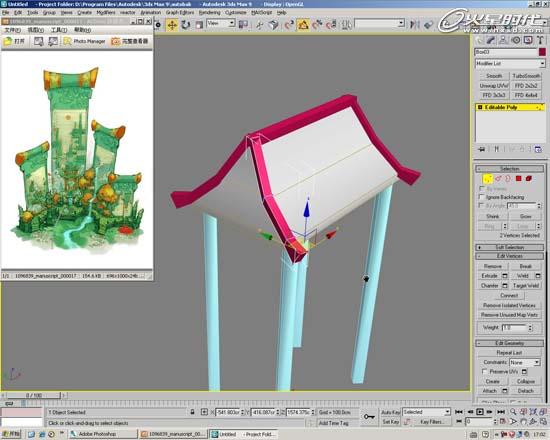This screenshot has height=440, width=550.
Task: Select Edge sub-object level icon
Action: pyautogui.click(x=498, y=179)
